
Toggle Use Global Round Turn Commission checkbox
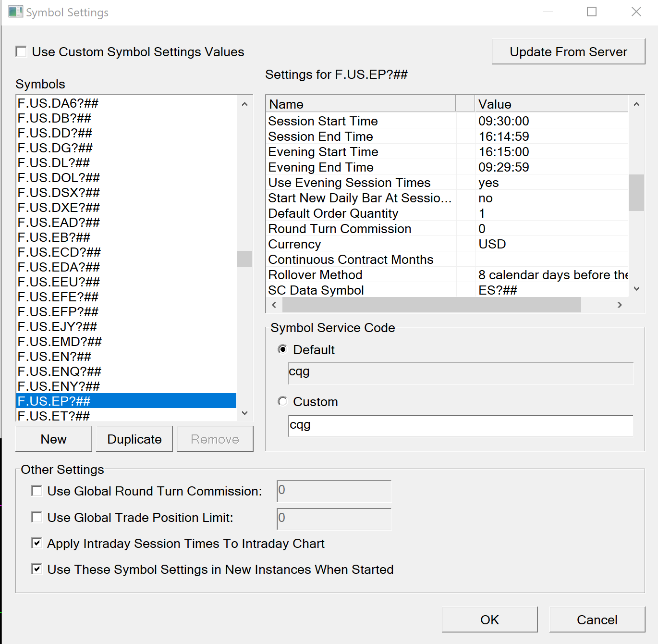pos(37,491)
